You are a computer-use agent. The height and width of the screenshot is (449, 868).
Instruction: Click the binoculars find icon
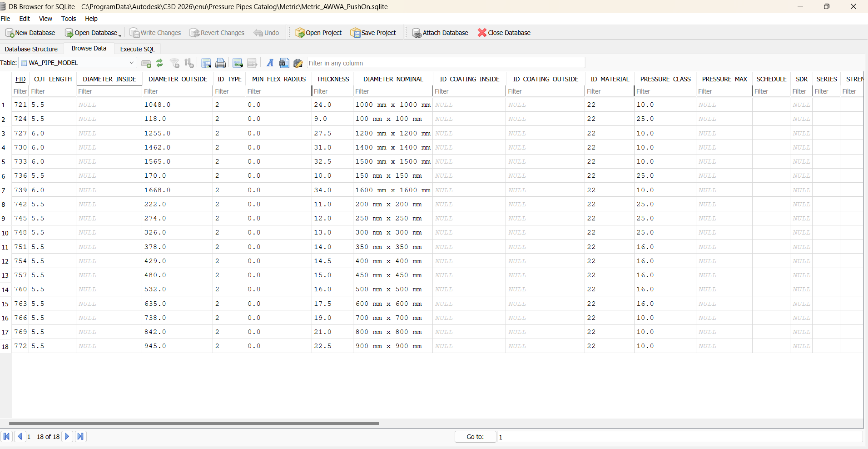tap(284, 63)
